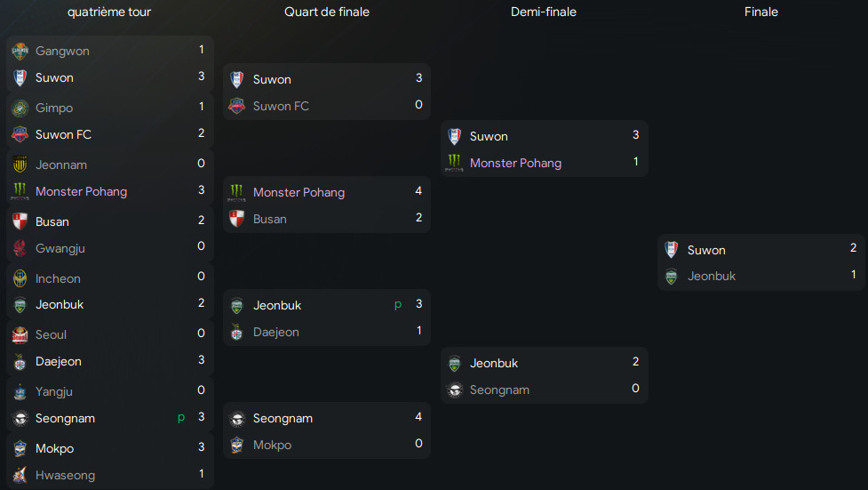Viewport: 868px width, 490px height.
Task: Select Suwon FC in quarter-final match
Action: point(281,106)
